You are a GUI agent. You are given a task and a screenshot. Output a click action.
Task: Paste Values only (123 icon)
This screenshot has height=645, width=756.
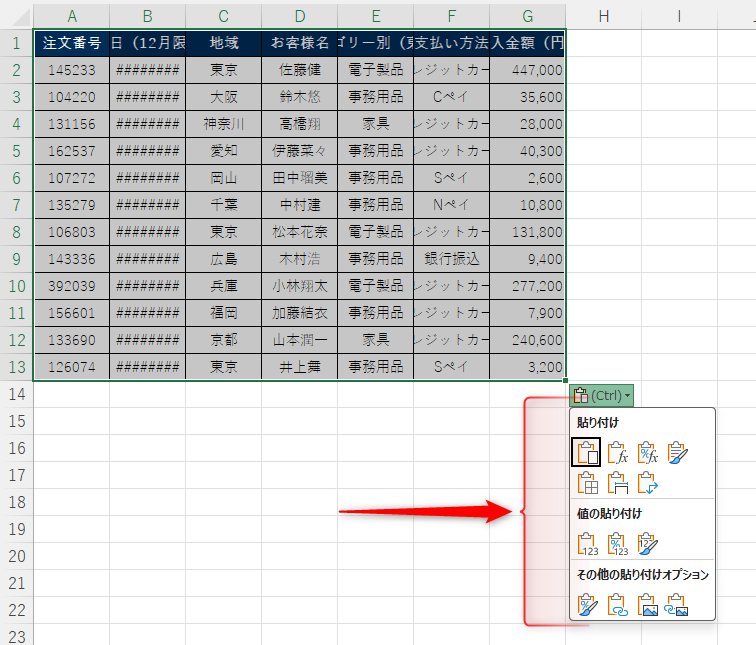click(x=587, y=544)
